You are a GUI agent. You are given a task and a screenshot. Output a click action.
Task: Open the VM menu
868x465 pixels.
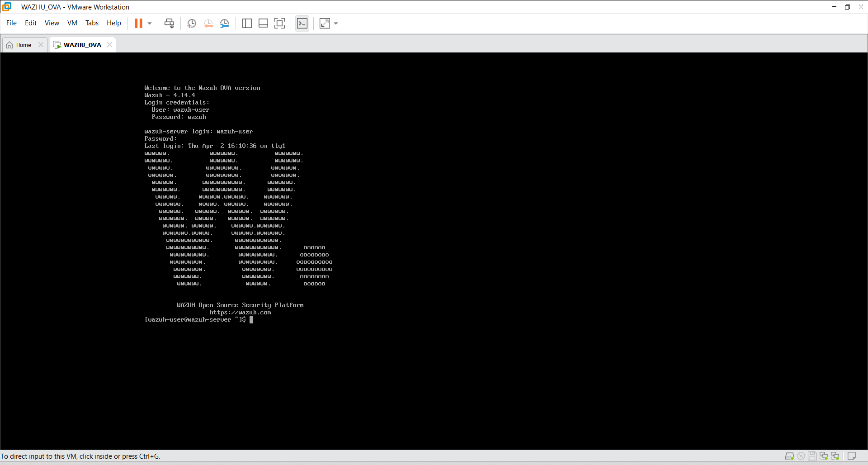click(72, 23)
